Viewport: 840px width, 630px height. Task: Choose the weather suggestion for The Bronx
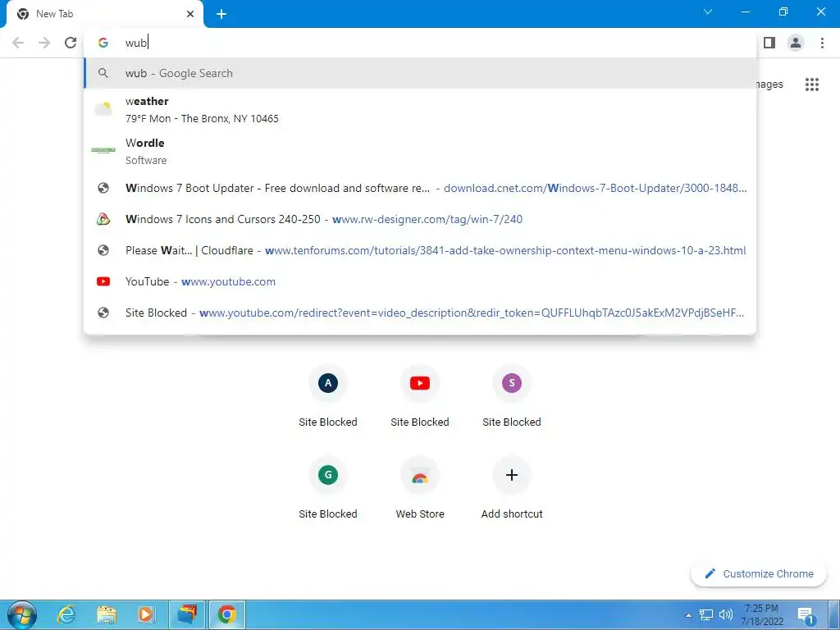[420, 109]
